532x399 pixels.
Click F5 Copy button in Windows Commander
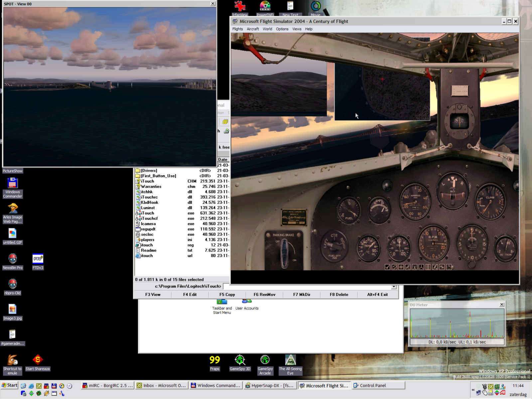pyautogui.click(x=227, y=295)
